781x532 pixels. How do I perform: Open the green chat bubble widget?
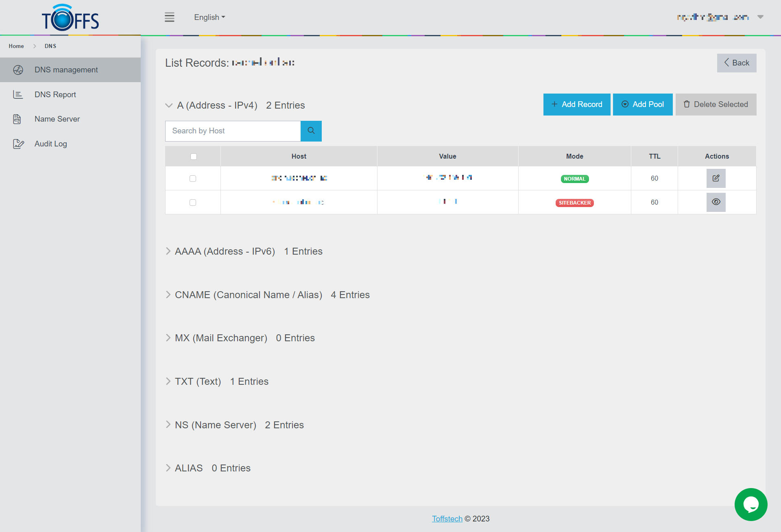(750, 504)
